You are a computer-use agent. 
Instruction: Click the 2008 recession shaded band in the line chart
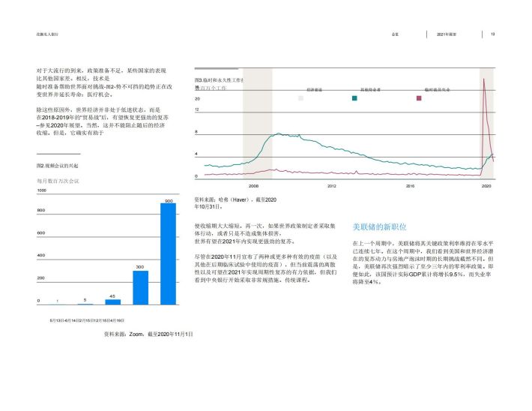258,124
